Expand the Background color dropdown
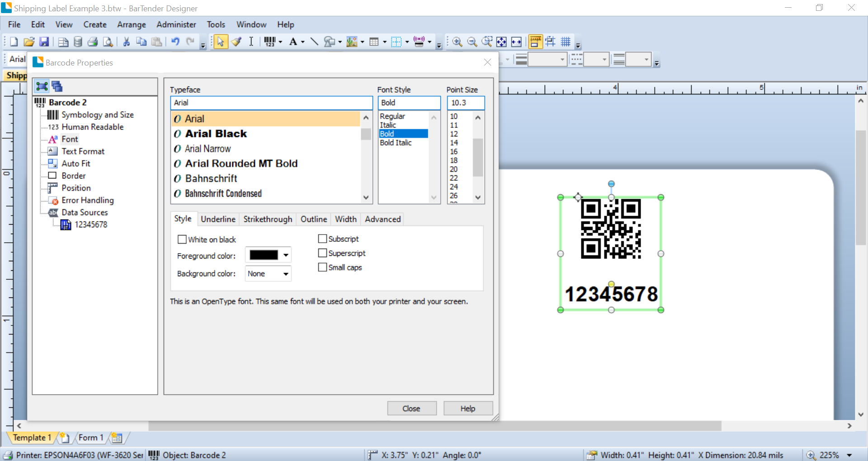 pos(286,274)
